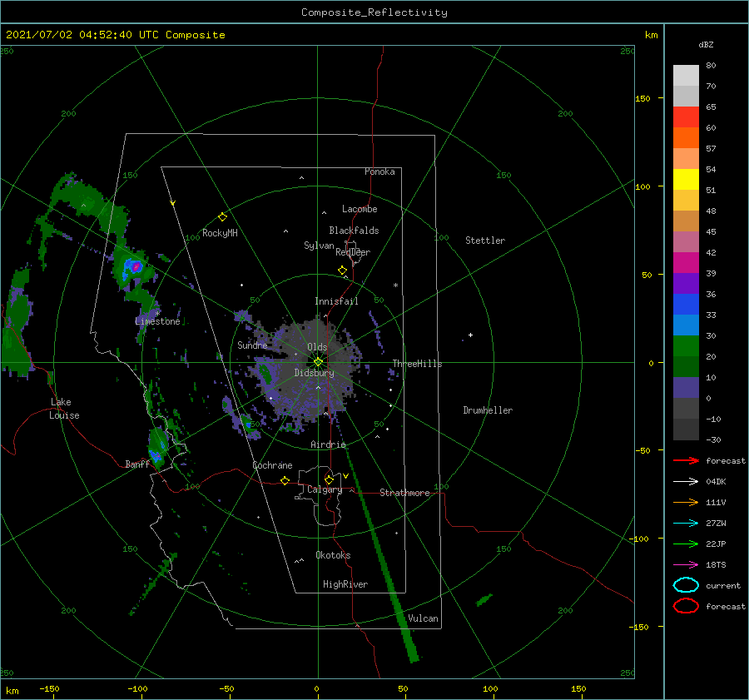
Task: Select the light gray 70-80 dBZ swatch
Action: (x=686, y=76)
